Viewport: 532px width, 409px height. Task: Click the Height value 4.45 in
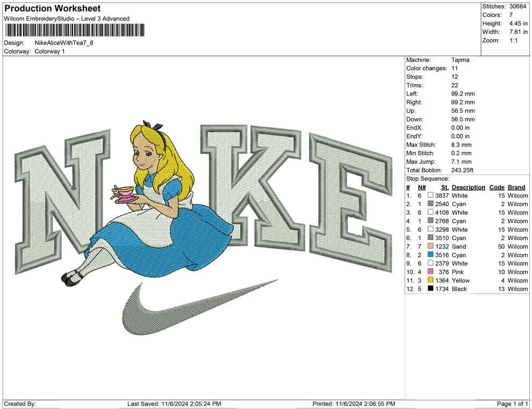coord(518,24)
